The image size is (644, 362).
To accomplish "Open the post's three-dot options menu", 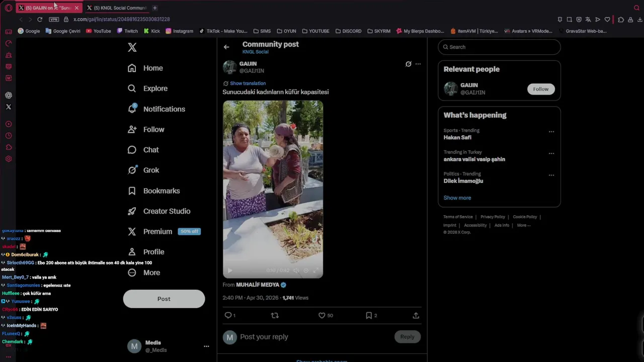I will [x=418, y=64].
